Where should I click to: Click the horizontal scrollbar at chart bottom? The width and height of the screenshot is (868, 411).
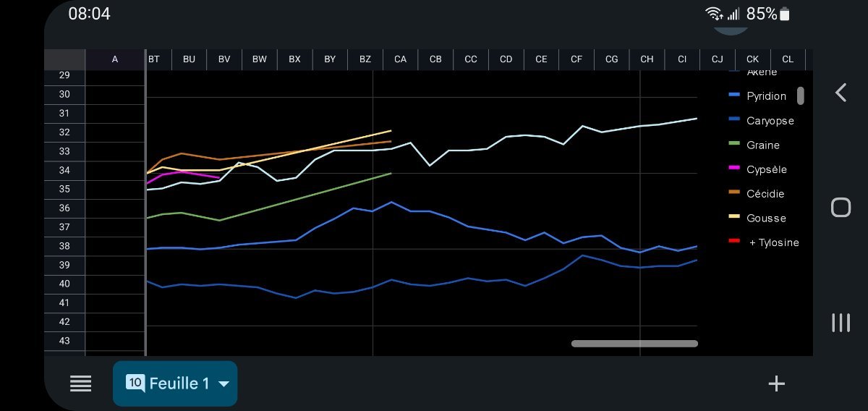(x=634, y=344)
